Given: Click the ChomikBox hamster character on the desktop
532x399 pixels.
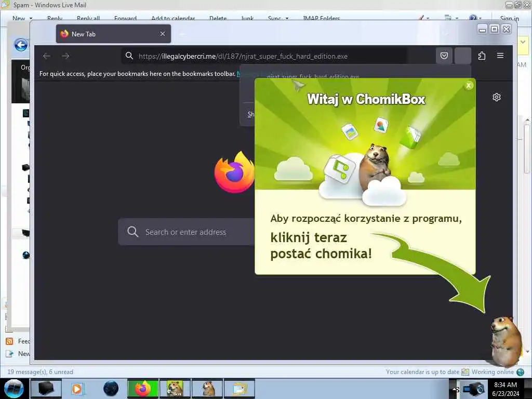Looking at the screenshot, I should [x=506, y=342].
